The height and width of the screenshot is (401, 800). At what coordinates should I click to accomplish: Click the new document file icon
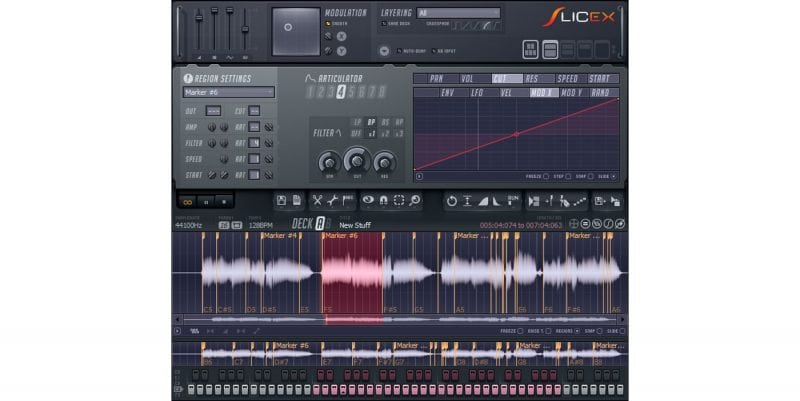[x=296, y=200]
